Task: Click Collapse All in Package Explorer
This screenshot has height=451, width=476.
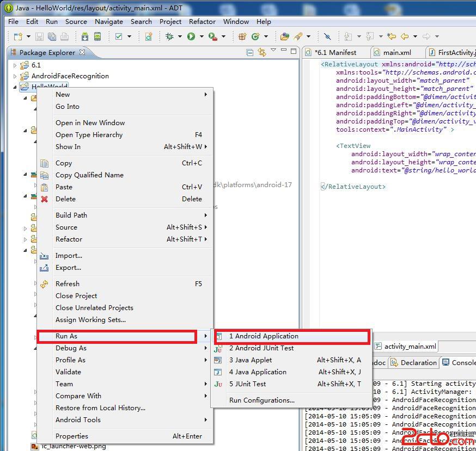Action: [x=250, y=52]
